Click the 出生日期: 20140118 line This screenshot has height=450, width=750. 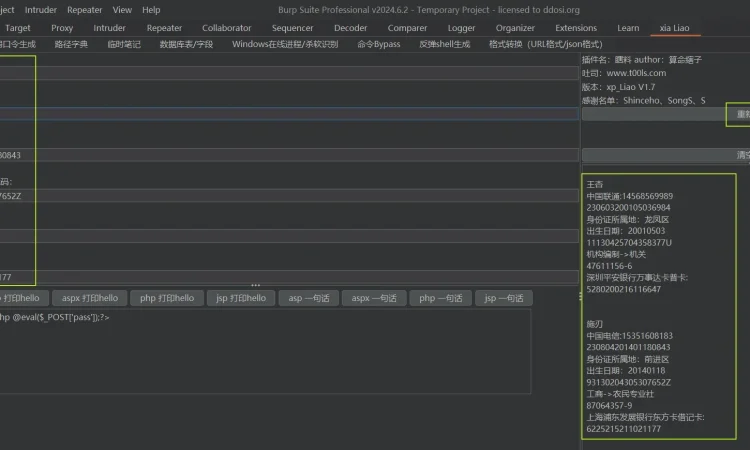tap(626, 371)
